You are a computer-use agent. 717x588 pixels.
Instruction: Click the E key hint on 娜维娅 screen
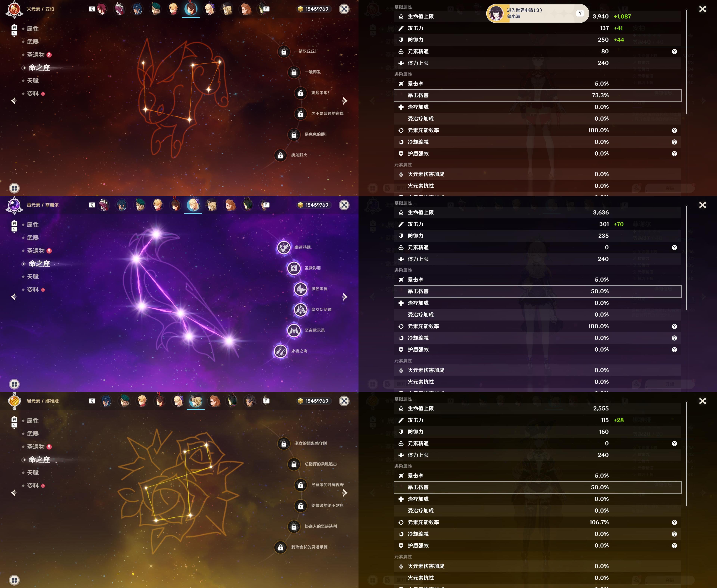(266, 401)
